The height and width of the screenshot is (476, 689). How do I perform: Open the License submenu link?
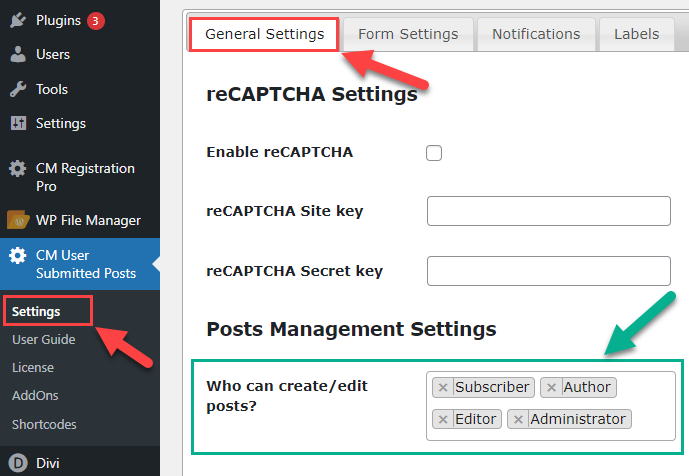(x=33, y=367)
